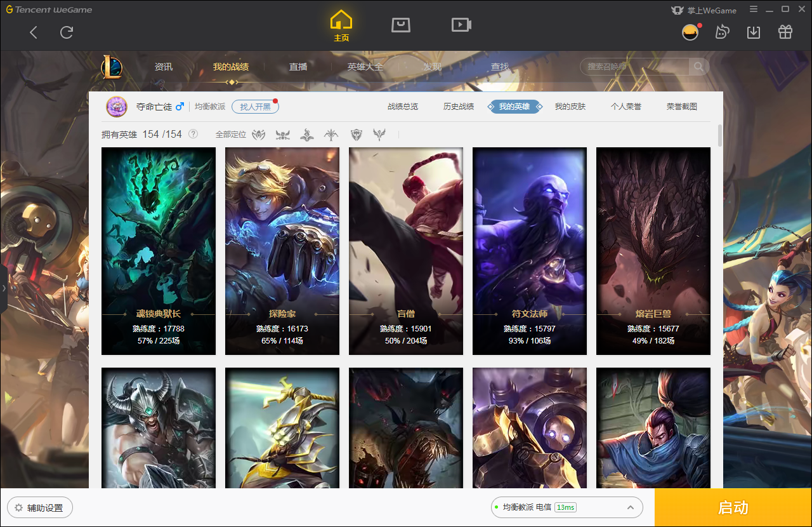Screen dimensions: 812x527
Task: Open the video tab icon in top bar
Action: [461, 25]
